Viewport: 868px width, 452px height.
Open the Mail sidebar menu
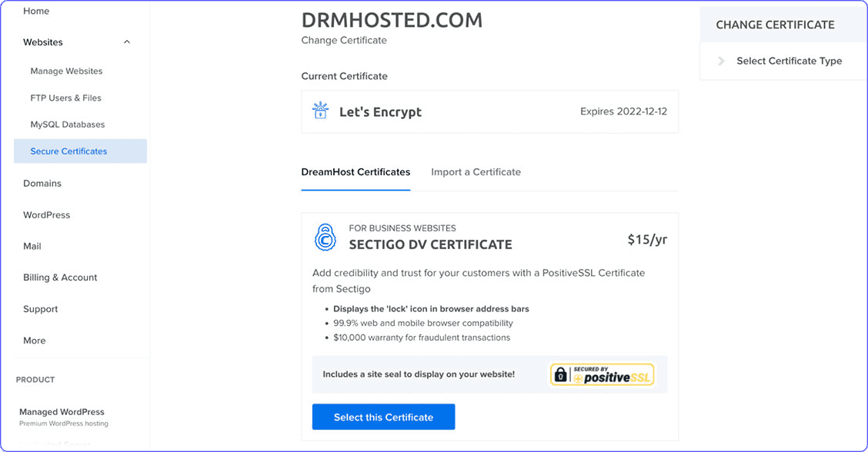pyautogui.click(x=32, y=246)
